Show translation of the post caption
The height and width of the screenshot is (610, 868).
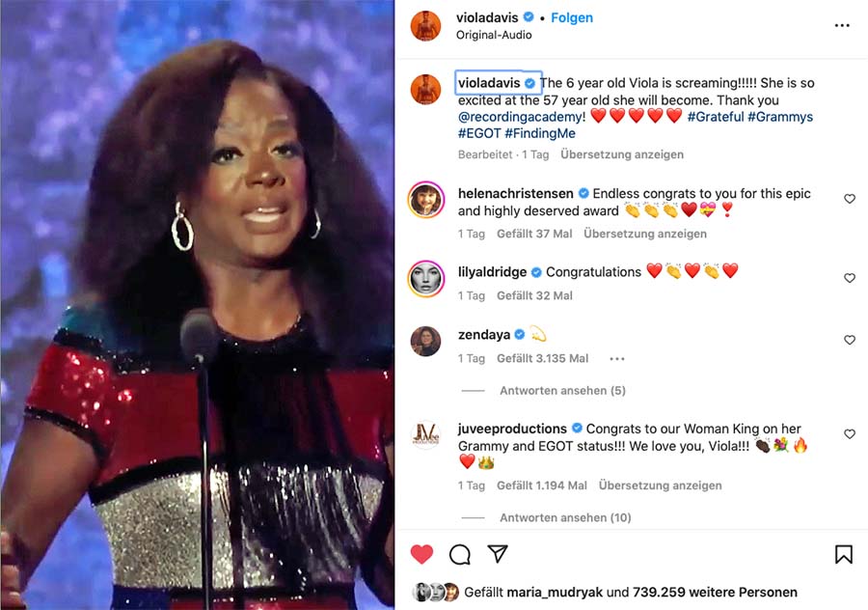(622, 154)
